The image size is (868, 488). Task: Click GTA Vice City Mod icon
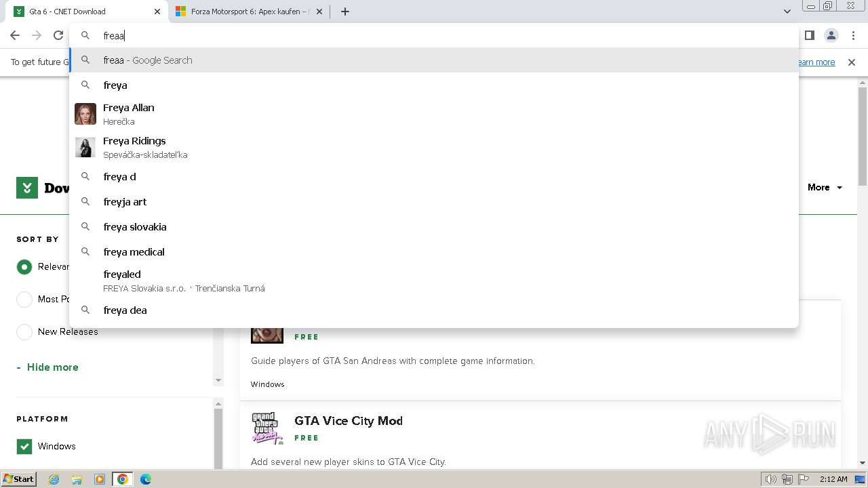click(267, 428)
